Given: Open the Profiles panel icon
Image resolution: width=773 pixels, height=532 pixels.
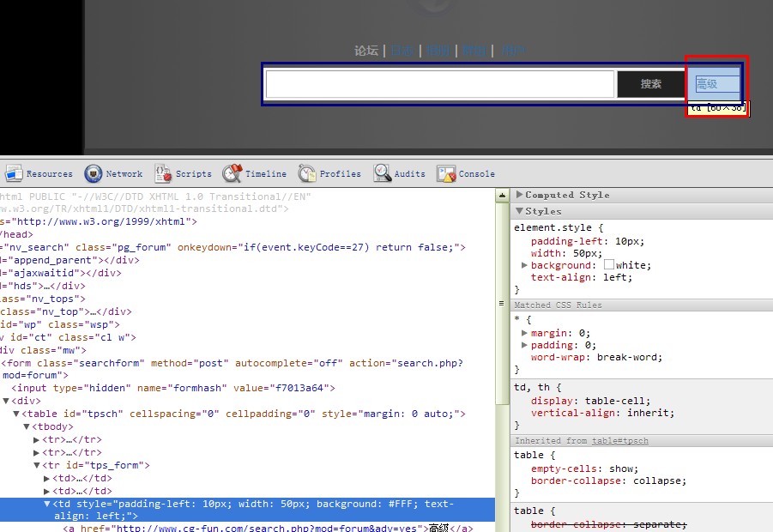Looking at the screenshot, I should pos(306,173).
